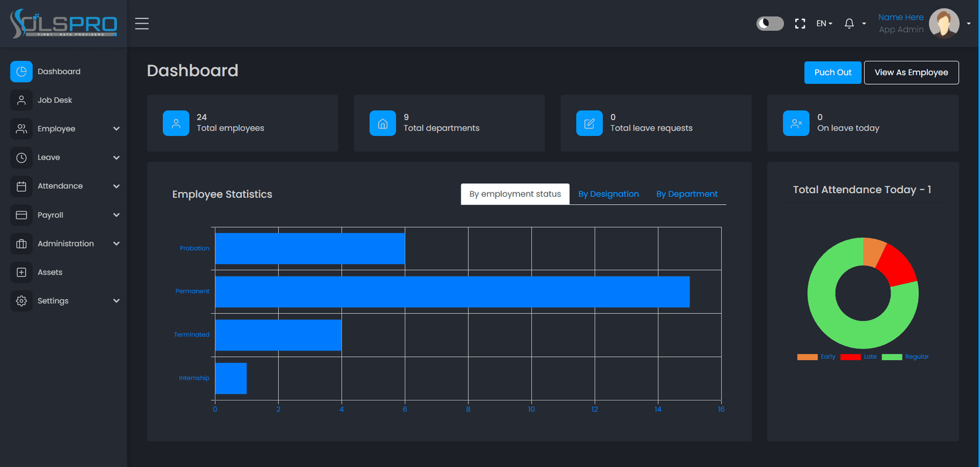The image size is (980, 467).
Task: Toggle the dark mode switch
Action: 770,23
